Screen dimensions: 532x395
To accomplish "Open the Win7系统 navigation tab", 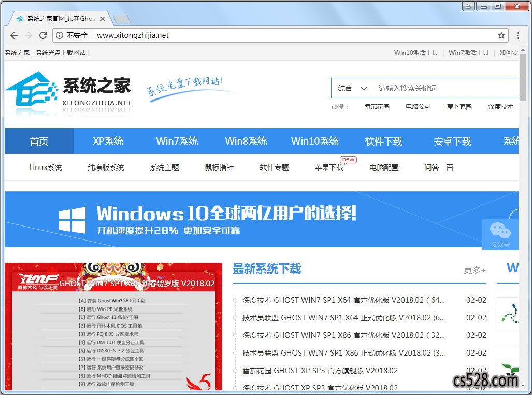I will pyautogui.click(x=177, y=141).
